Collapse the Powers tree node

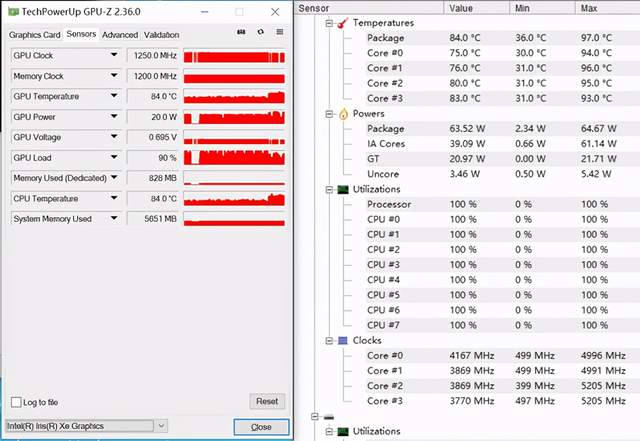(x=329, y=114)
